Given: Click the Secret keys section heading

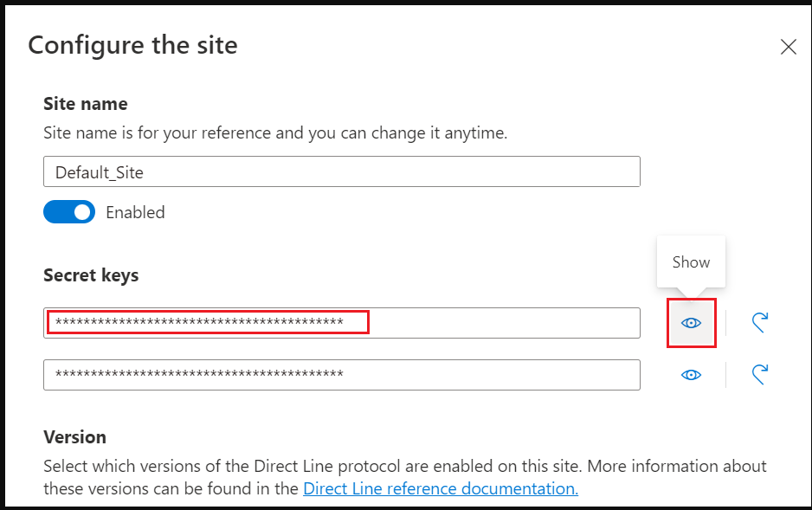Looking at the screenshot, I should 91,275.
